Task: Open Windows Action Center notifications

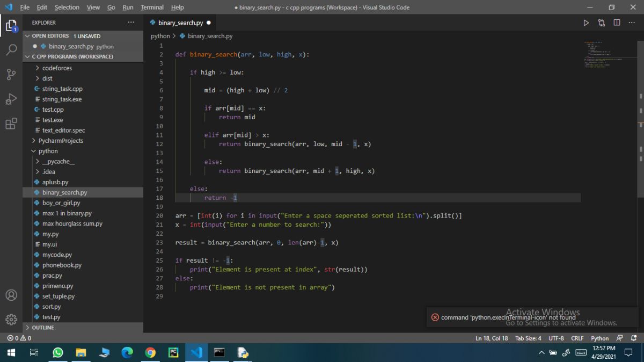Action: pyautogui.click(x=628, y=352)
